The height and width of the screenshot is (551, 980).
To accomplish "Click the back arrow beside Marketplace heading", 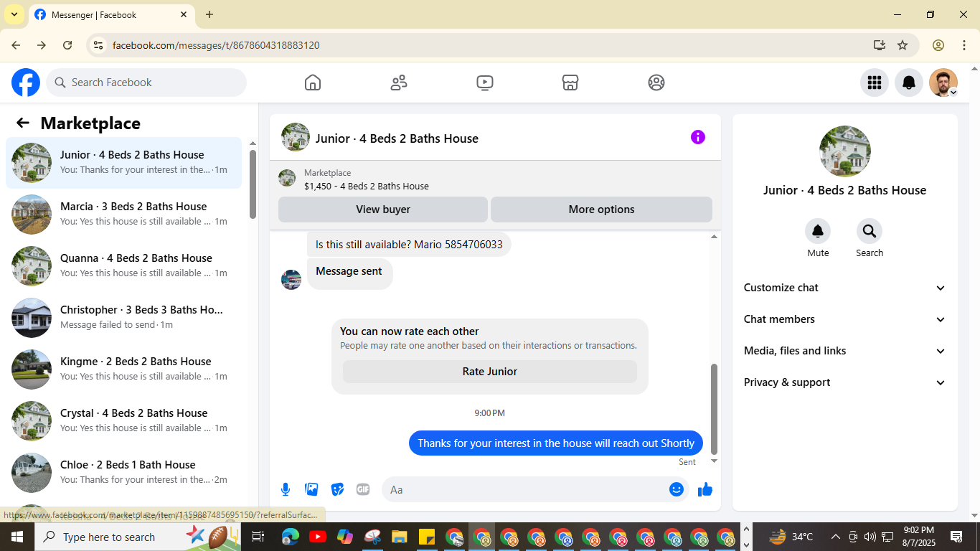I will [x=23, y=123].
